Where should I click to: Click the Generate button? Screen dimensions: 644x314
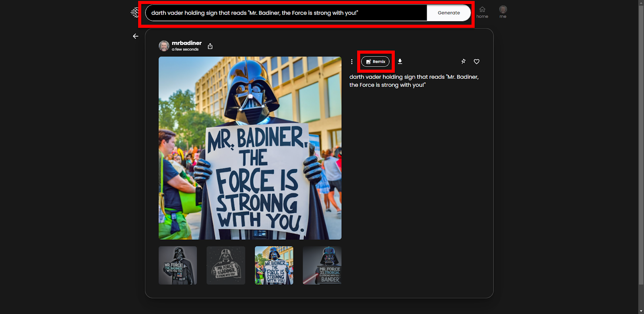click(x=449, y=13)
